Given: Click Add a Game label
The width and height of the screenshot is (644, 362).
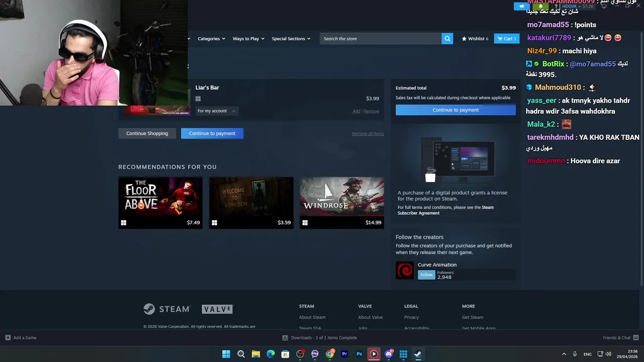Looking at the screenshot, I should pyautogui.click(x=25, y=338).
